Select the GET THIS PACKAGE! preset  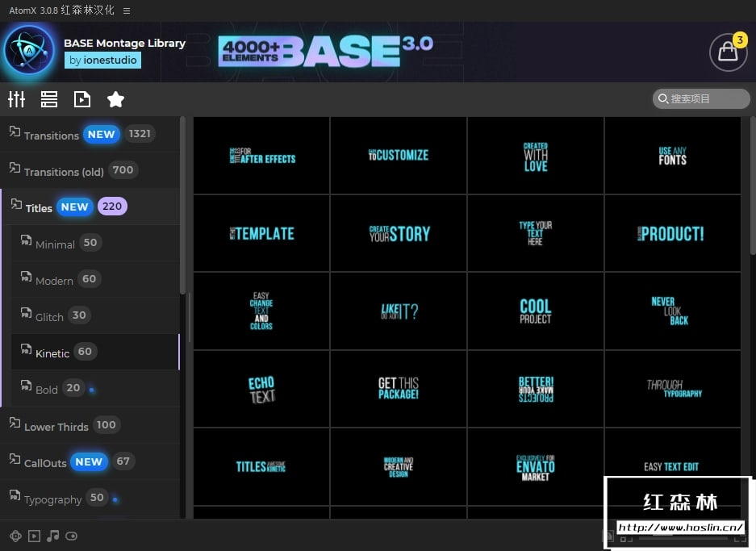[399, 389]
